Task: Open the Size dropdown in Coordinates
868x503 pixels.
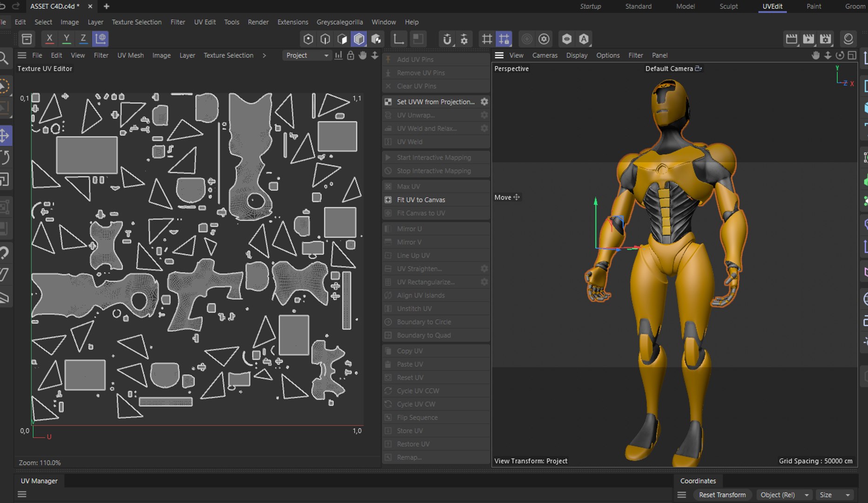Action: [x=835, y=495]
